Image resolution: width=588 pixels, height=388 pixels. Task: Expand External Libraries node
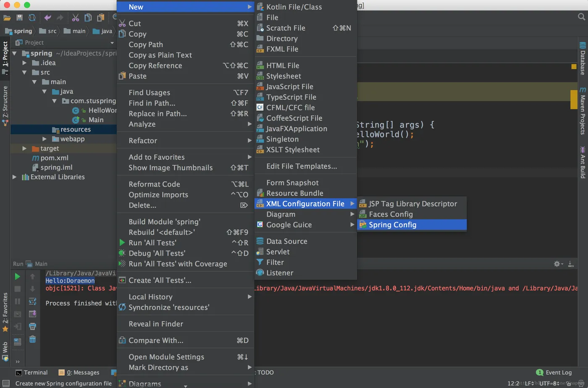coord(15,177)
